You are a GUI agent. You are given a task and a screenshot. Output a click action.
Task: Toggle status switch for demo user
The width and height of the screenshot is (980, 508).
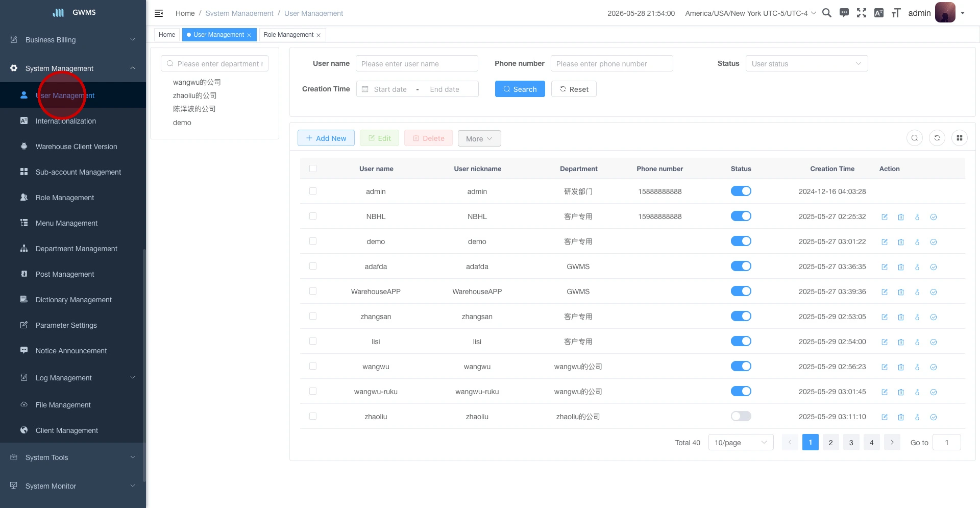click(741, 241)
